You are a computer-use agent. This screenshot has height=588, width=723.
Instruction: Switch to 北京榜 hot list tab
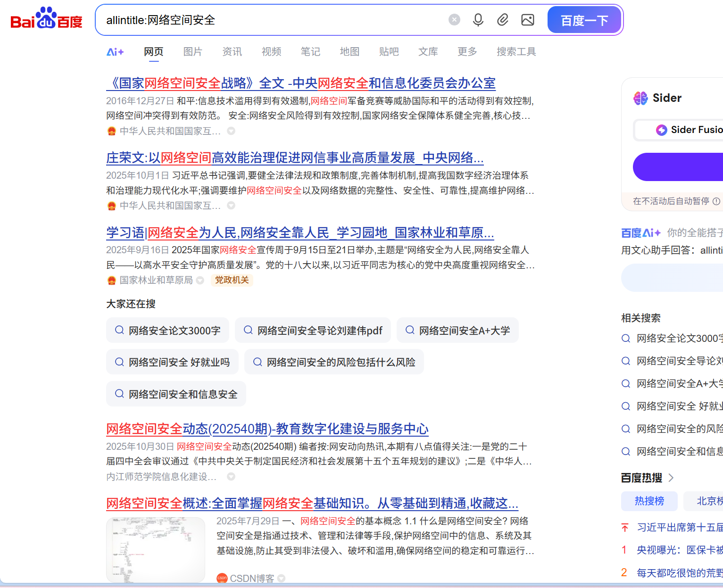tap(703, 501)
